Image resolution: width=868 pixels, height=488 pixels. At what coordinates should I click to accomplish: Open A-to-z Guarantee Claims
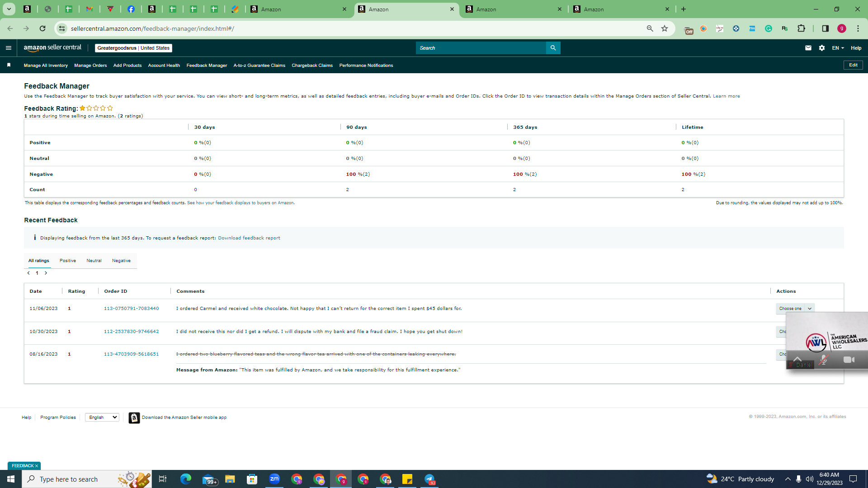259,66
